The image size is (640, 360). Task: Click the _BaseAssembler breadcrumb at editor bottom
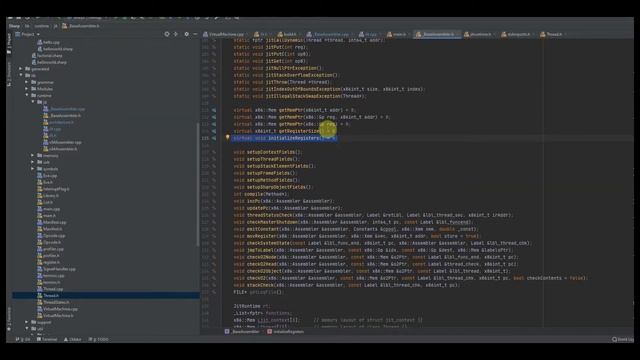(x=242, y=332)
